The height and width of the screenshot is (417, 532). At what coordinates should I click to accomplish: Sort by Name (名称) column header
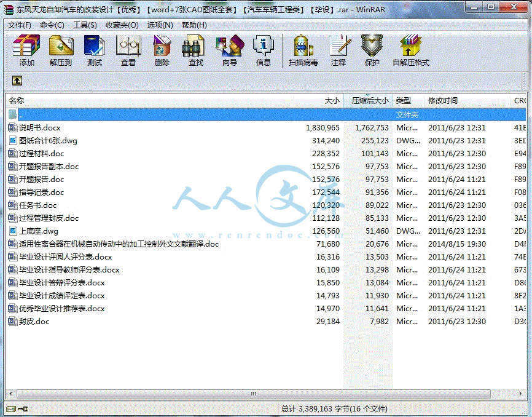click(150, 100)
